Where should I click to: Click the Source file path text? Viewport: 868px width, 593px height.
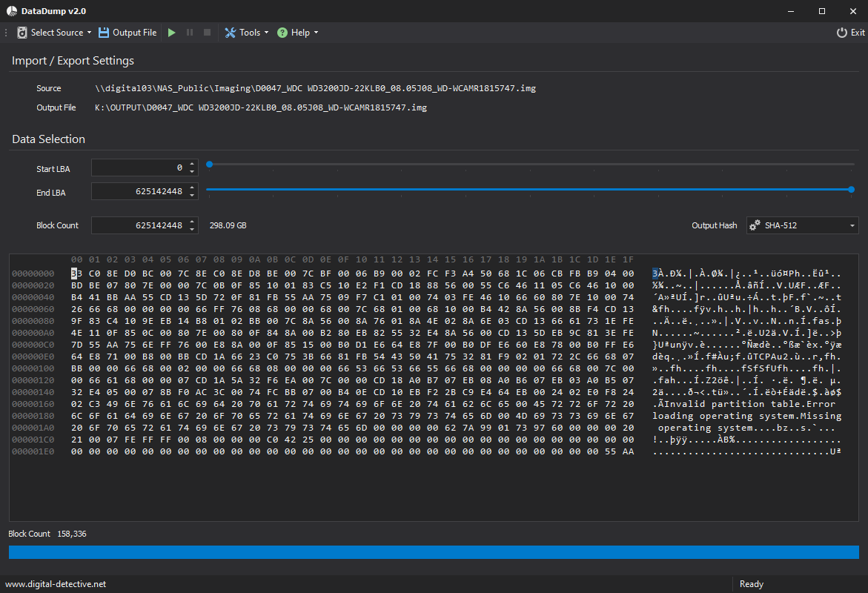tap(315, 89)
